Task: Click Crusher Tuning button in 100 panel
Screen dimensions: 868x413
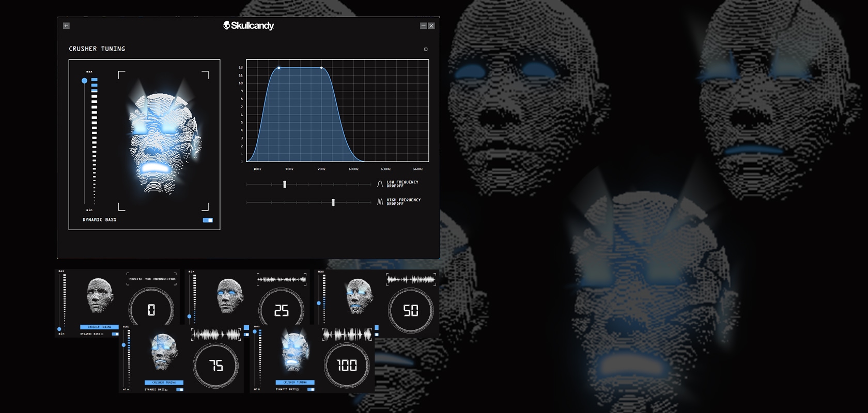Action: pos(295,383)
